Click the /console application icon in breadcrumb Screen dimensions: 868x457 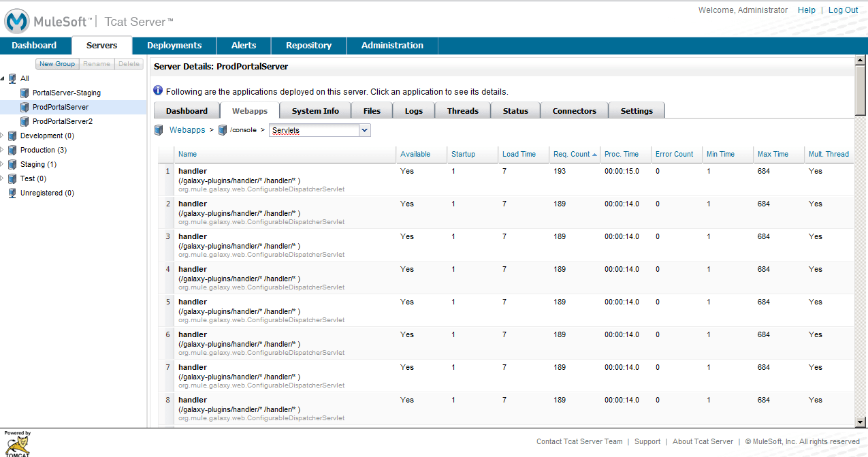(x=223, y=130)
